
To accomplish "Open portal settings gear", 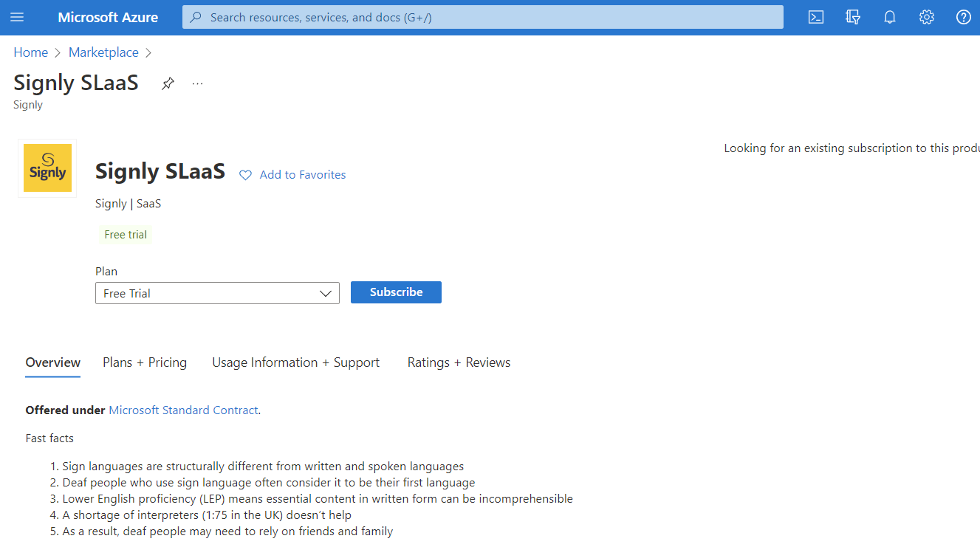I will [927, 17].
